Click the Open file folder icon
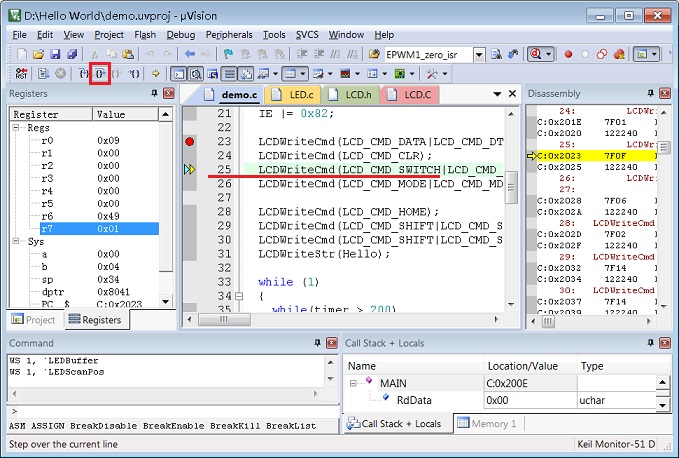 pos(38,54)
